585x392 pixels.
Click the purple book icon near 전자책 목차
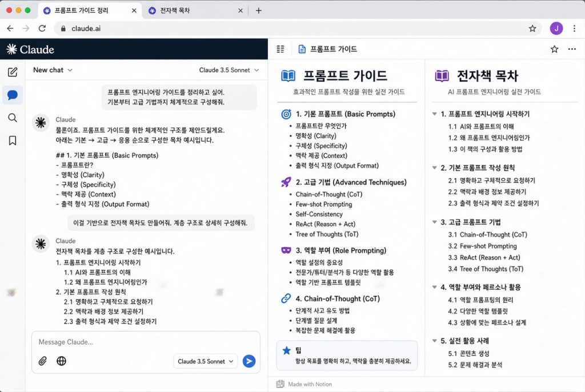442,76
